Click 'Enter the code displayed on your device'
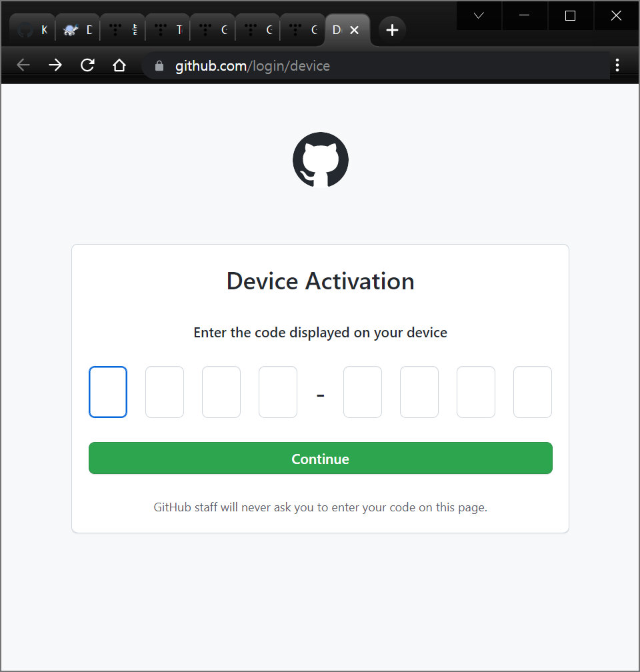The image size is (640, 672). click(x=320, y=333)
